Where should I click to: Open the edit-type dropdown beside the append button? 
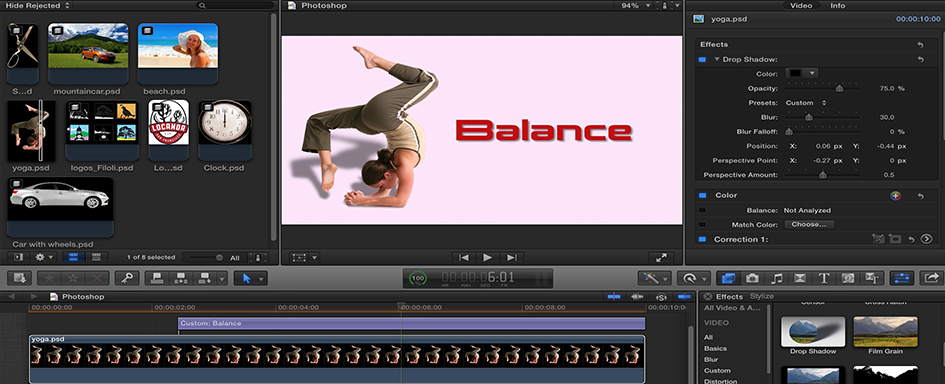[222, 279]
